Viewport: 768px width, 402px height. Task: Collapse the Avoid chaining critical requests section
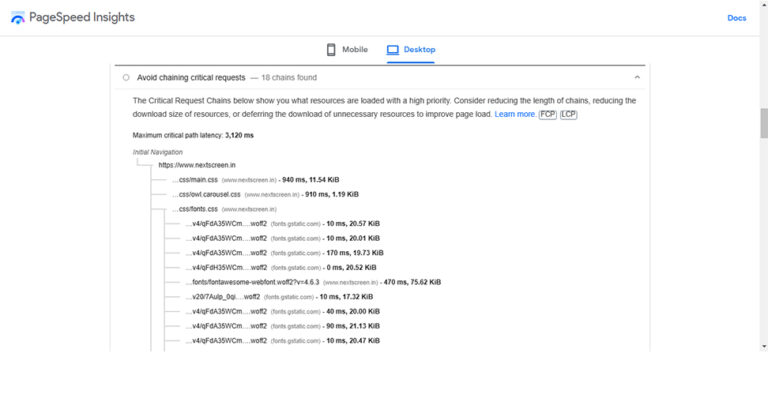[x=637, y=77]
